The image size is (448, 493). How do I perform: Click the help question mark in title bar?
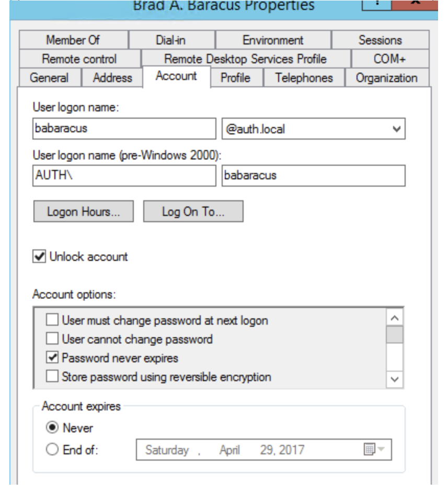376,4
